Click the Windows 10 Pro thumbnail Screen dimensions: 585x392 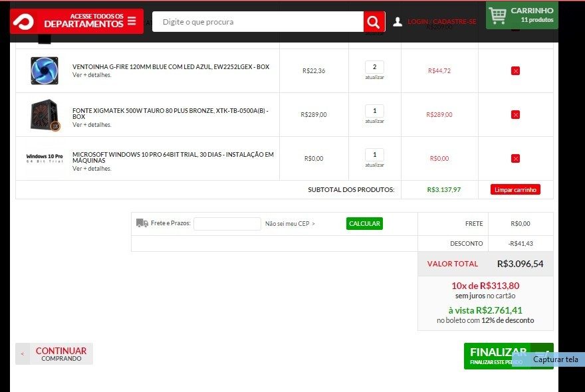click(45, 158)
